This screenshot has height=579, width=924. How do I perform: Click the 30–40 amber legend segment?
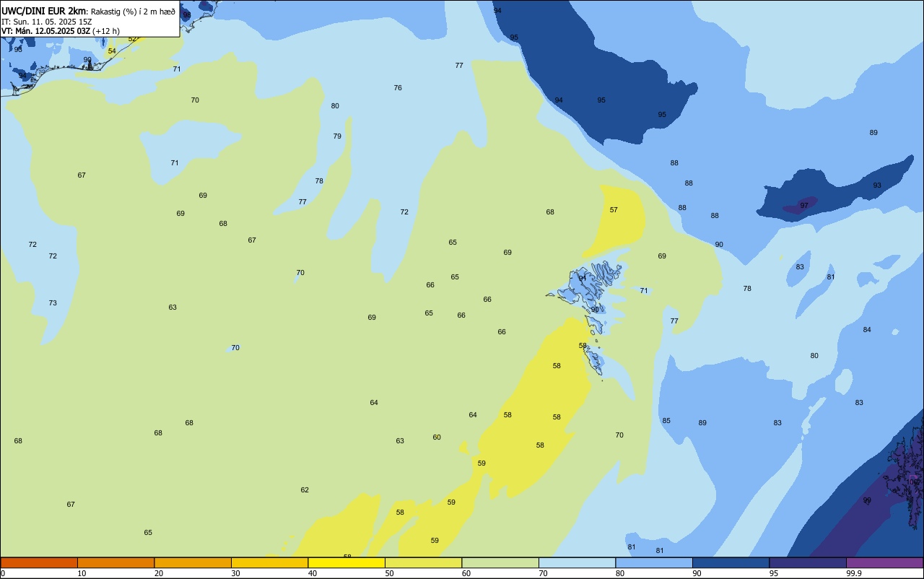click(269, 562)
